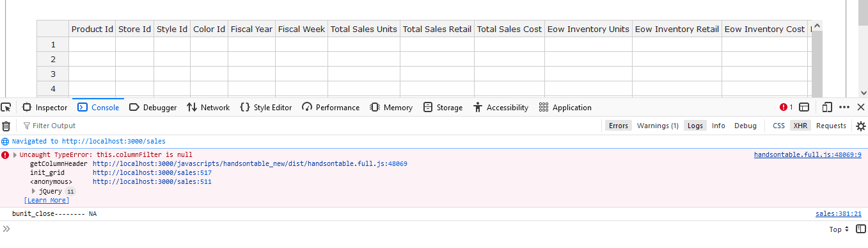This screenshot has height=248, width=868.
Task: Open handsontable.full.js:48069:9 source link
Action: [808, 155]
